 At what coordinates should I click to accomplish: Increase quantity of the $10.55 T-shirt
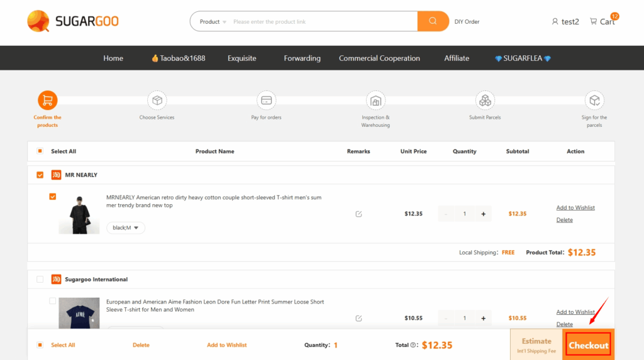[x=484, y=318]
